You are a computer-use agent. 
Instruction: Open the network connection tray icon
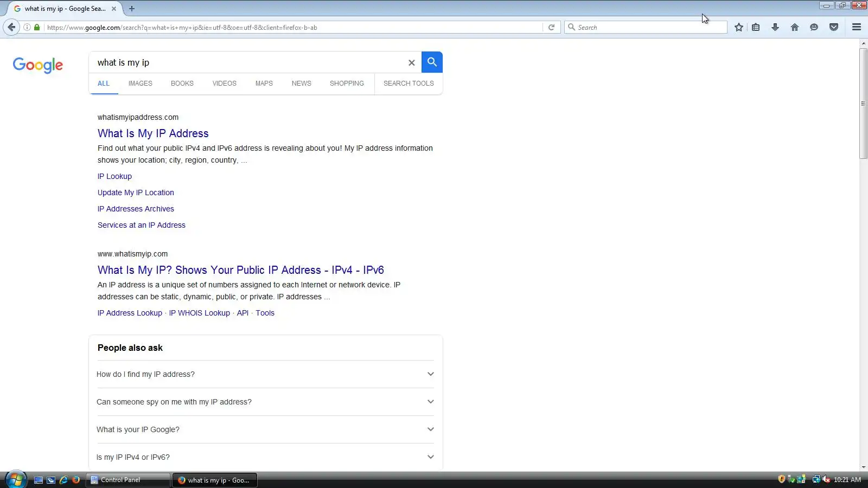[816, 479]
